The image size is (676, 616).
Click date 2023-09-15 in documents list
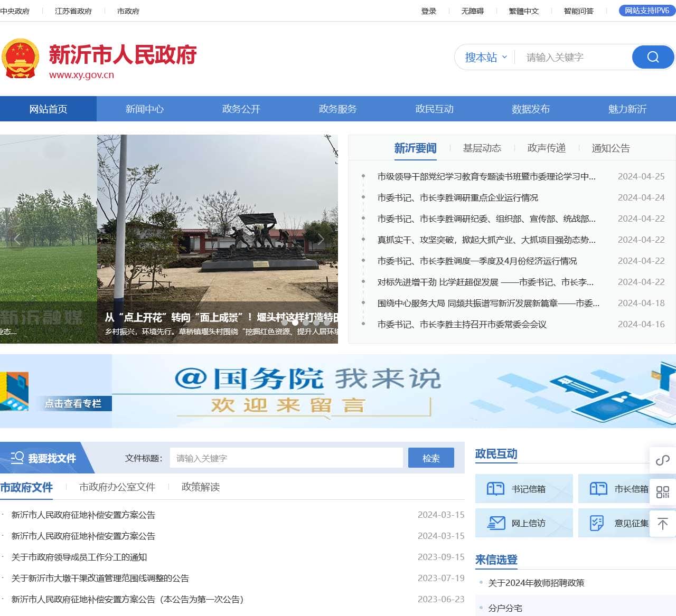pos(441,557)
